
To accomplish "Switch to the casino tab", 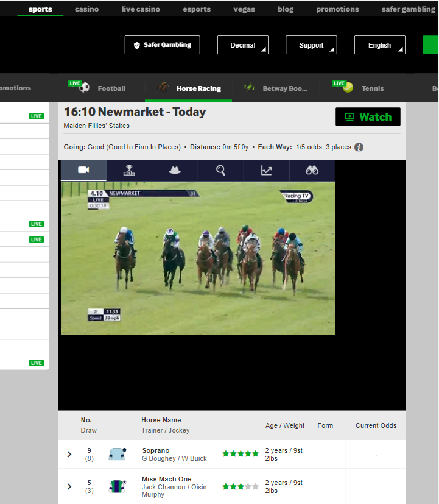I will pos(86,9).
